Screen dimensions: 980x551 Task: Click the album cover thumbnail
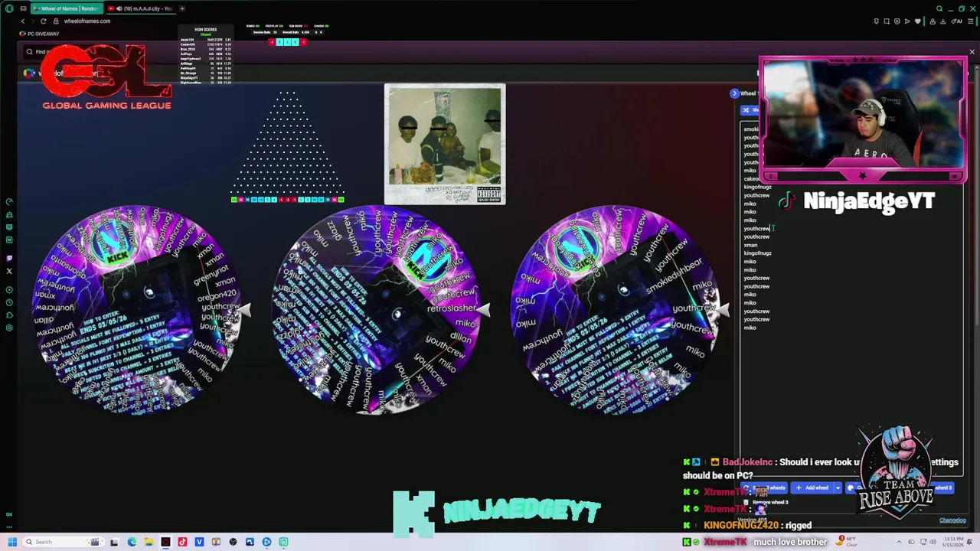point(445,145)
